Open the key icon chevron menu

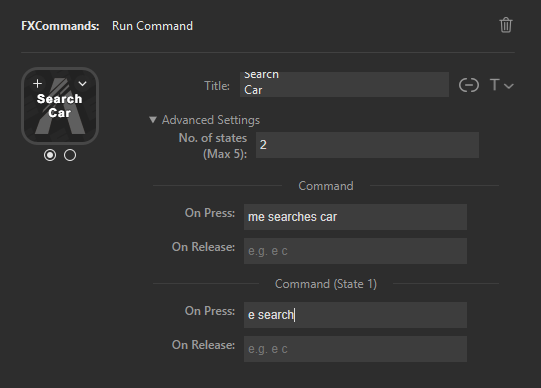(x=82, y=83)
